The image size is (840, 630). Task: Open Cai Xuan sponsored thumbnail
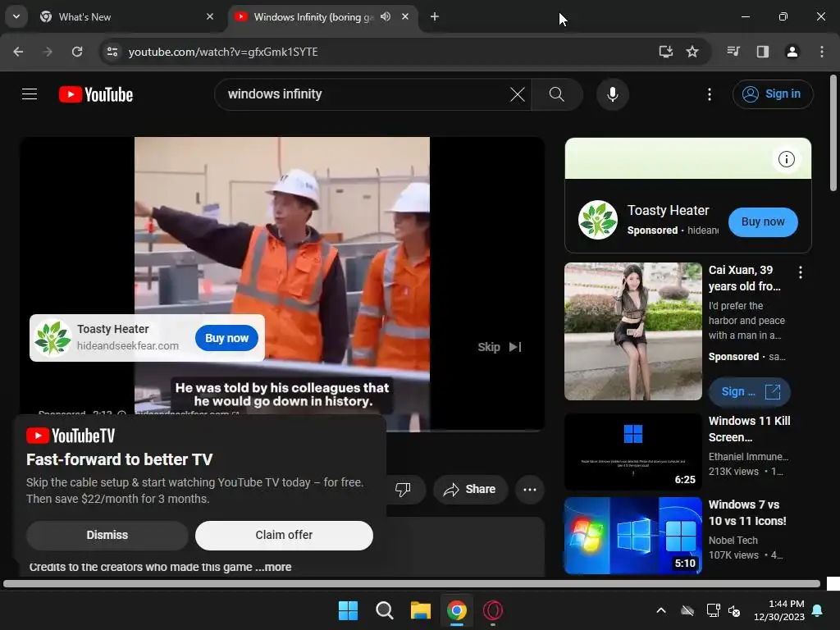coord(632,331)
